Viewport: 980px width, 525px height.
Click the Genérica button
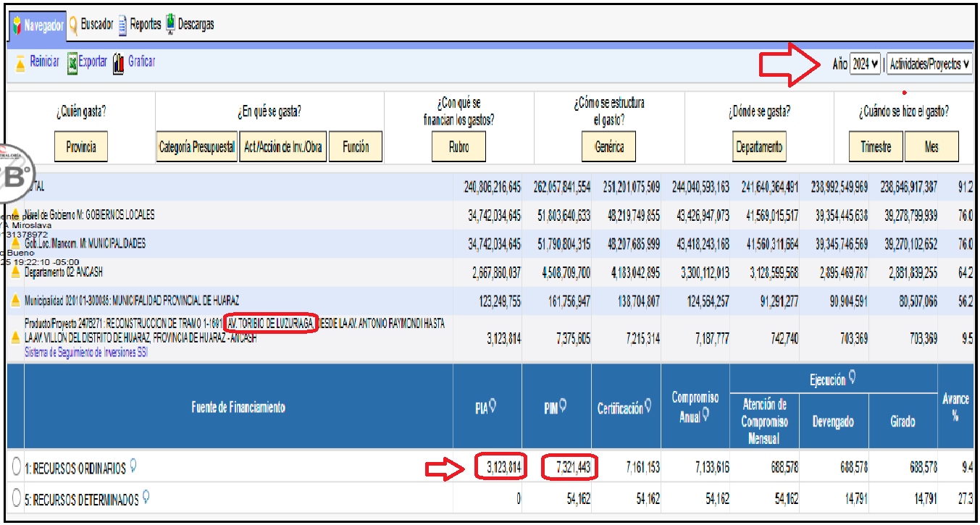(x=609, y=147)
